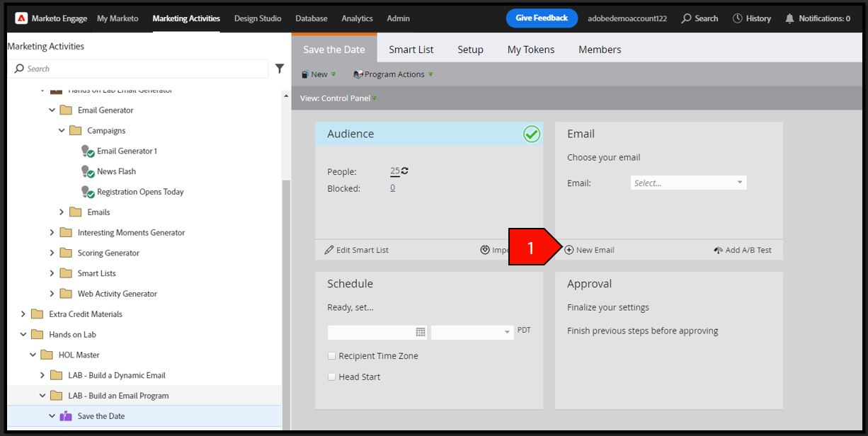The height and width of the screenshot is (436, 868).
Task: Click the Scoring Generator folder icon
Action: point(66,253)
